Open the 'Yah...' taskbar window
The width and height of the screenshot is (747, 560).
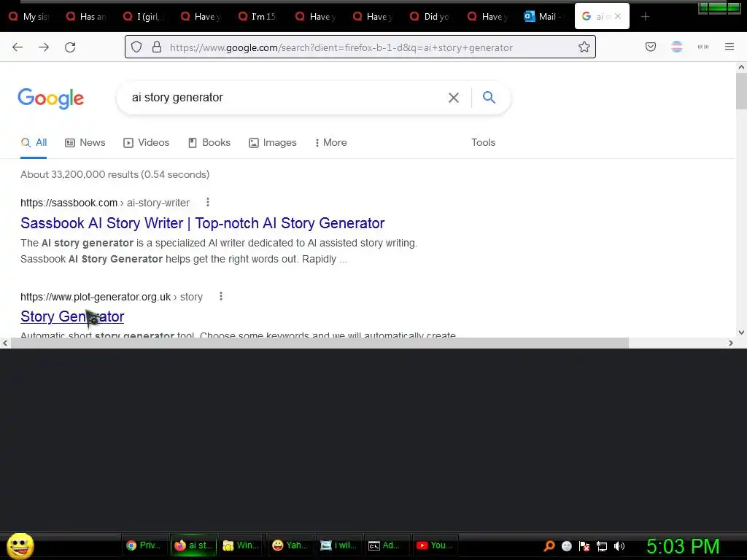pos(290,545)
